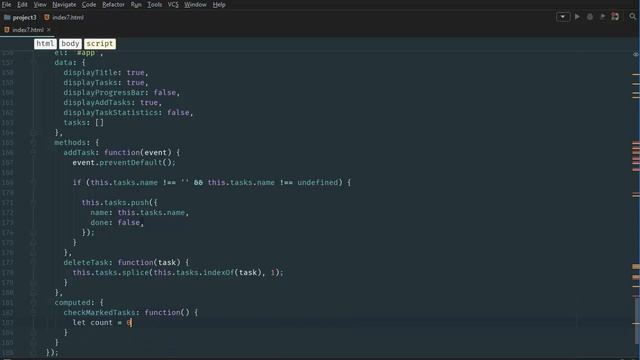Click the Run play icon
This screenshot has height=360, width=640.
[x=577, y=17]
